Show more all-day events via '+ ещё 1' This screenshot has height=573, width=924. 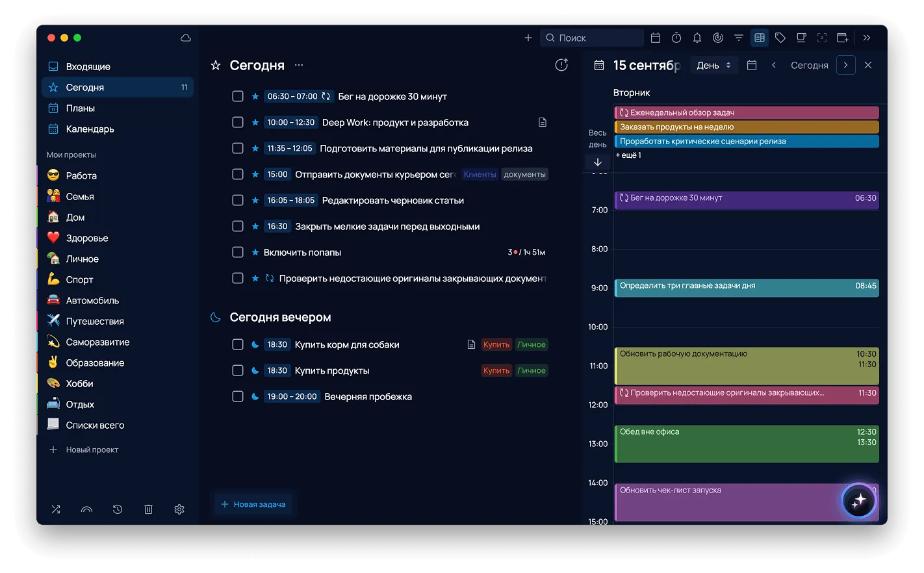pos(628,155)
